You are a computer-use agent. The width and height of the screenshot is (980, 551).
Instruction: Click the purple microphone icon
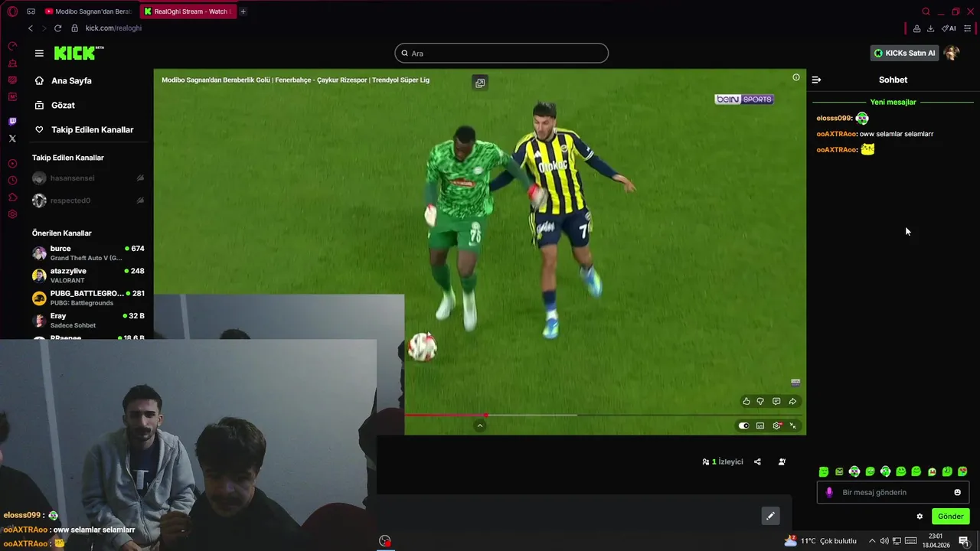(829, 492)
